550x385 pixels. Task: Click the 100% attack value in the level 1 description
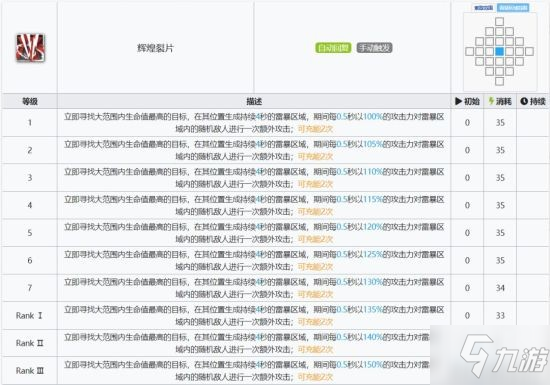(372, 116)
